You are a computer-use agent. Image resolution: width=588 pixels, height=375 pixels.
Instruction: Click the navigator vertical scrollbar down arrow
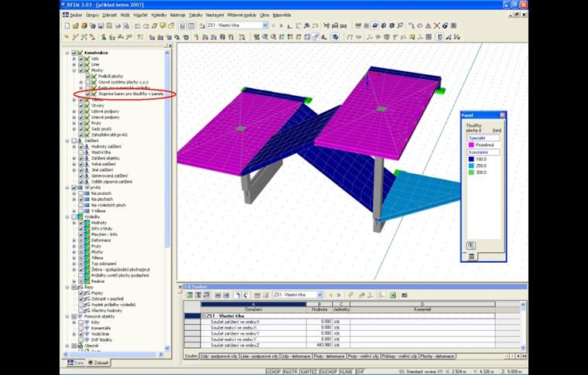[167, 348]
